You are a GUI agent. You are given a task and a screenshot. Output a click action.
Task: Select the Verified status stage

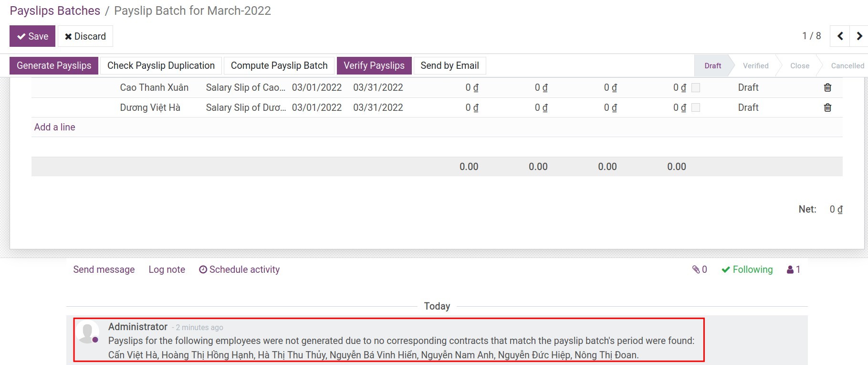point(755,66)
